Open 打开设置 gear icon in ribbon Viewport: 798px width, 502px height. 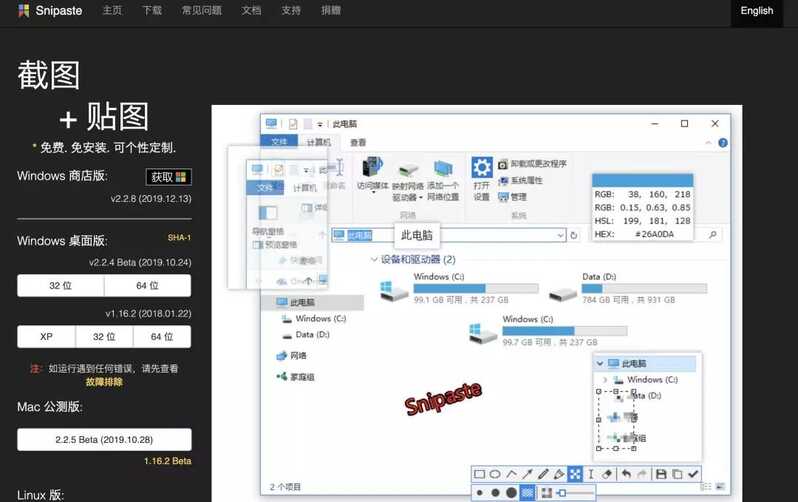point(481,167)
